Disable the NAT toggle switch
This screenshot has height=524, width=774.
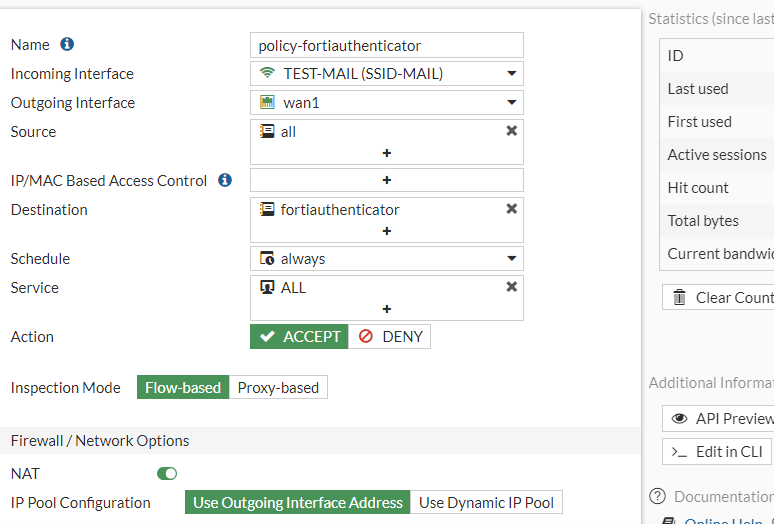click(167, 473)
